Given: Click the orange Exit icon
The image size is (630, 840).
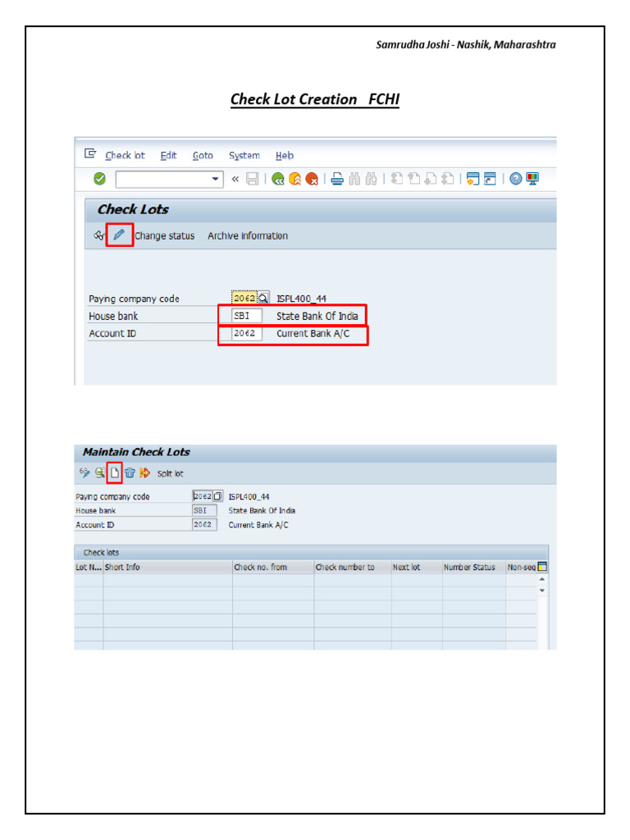Looking at the screenshot, I should point(294,179).
